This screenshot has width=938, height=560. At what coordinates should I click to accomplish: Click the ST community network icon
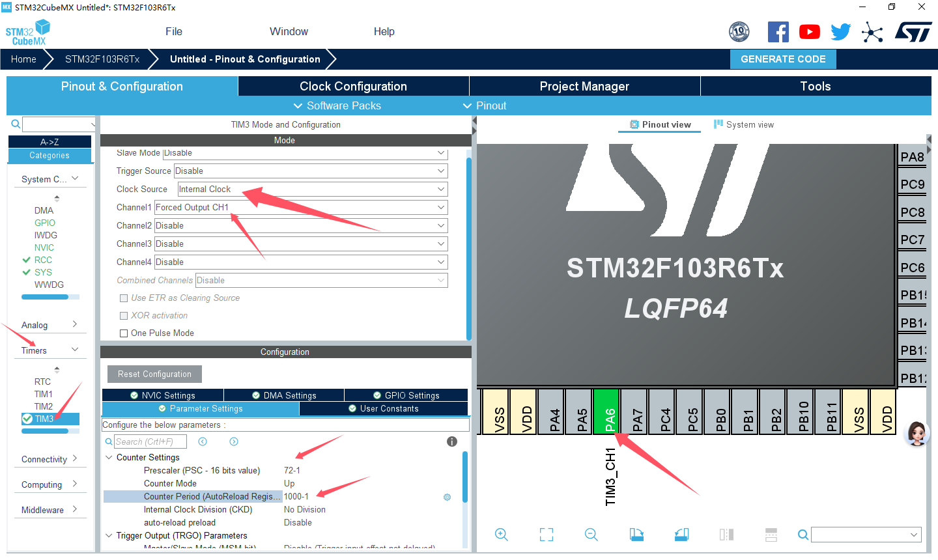point(872,32)
